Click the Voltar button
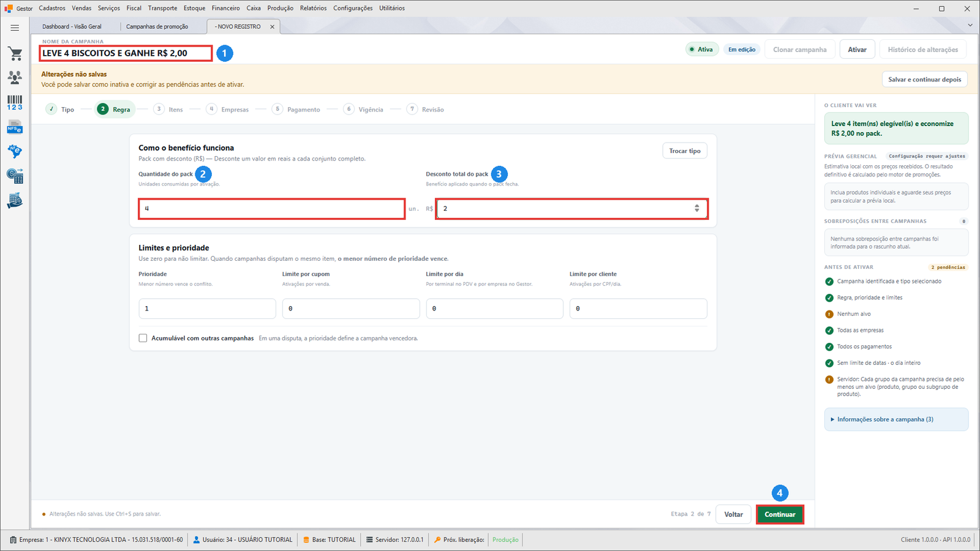 click(734, 514)
